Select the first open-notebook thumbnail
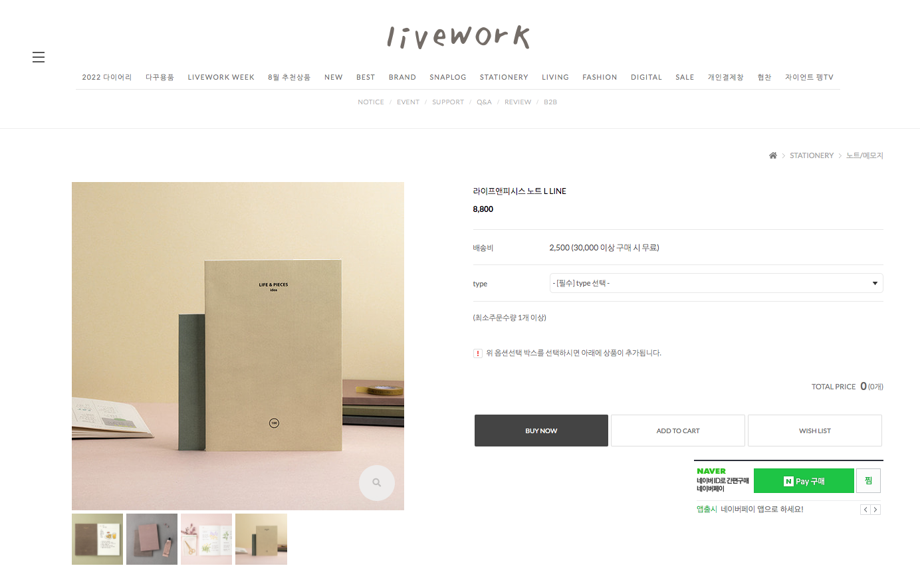Viewport: 920px width, 588px height. coord(98,539)
